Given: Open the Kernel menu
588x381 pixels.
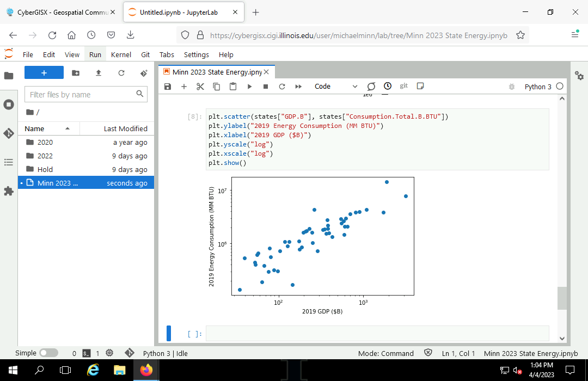Looking at the screenshot, I should (x=121, y=54).
